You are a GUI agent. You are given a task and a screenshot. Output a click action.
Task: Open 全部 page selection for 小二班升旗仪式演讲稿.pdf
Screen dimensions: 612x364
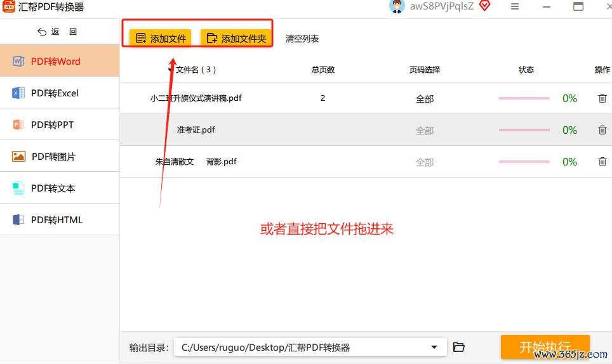click(425, 99)
